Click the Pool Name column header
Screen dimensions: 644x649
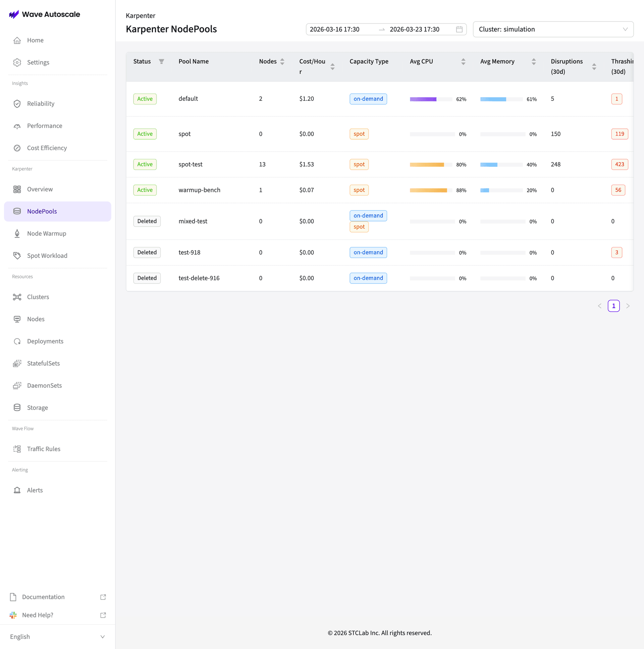click(x=194, y=61)
